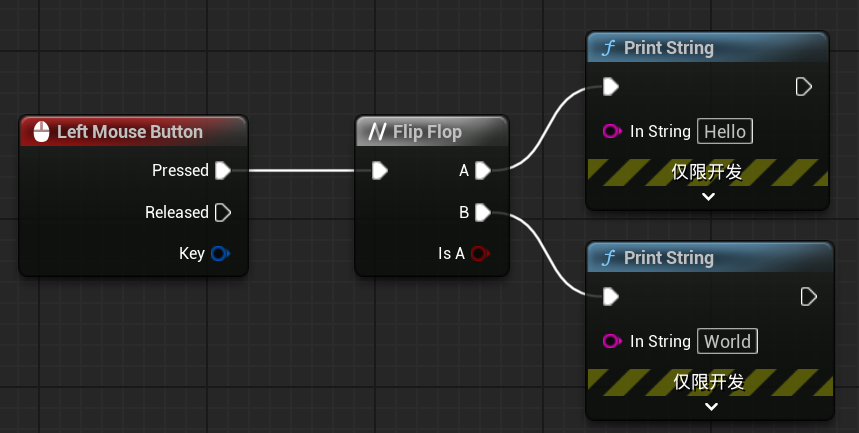Click the blue Key output pin
859x433 pixels.
pos(221,254)
